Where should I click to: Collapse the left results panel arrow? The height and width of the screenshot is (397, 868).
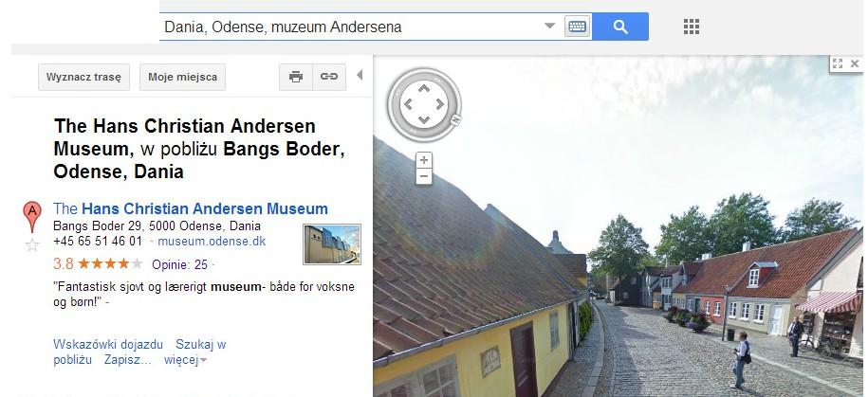[x=360, y=75]
